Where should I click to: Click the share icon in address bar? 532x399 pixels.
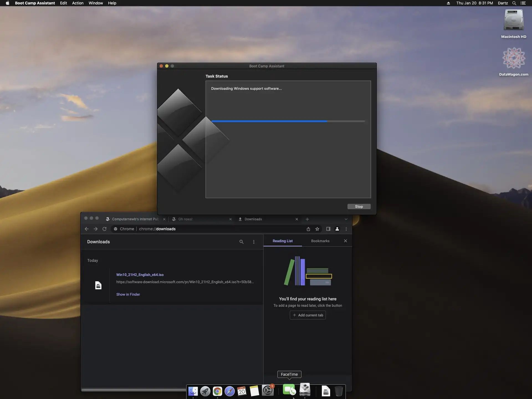[308, 229]
